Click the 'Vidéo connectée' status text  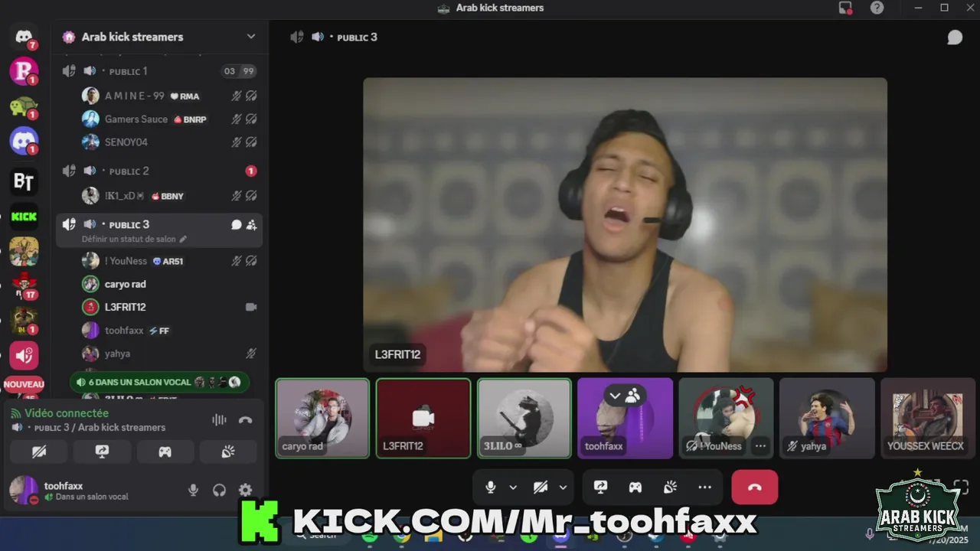tap(67, 413)
